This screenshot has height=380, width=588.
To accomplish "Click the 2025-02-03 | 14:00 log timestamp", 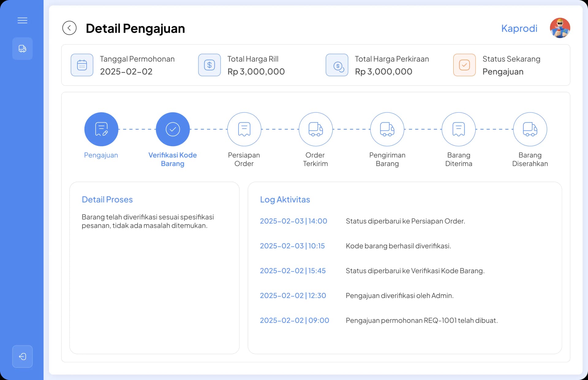I will point(293,221).
